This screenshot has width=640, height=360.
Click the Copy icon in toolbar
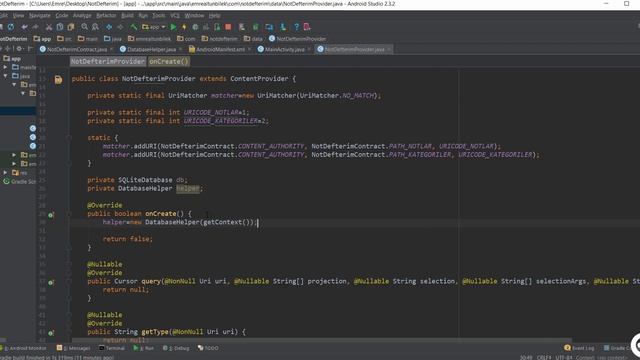click(x=60, y=27)
